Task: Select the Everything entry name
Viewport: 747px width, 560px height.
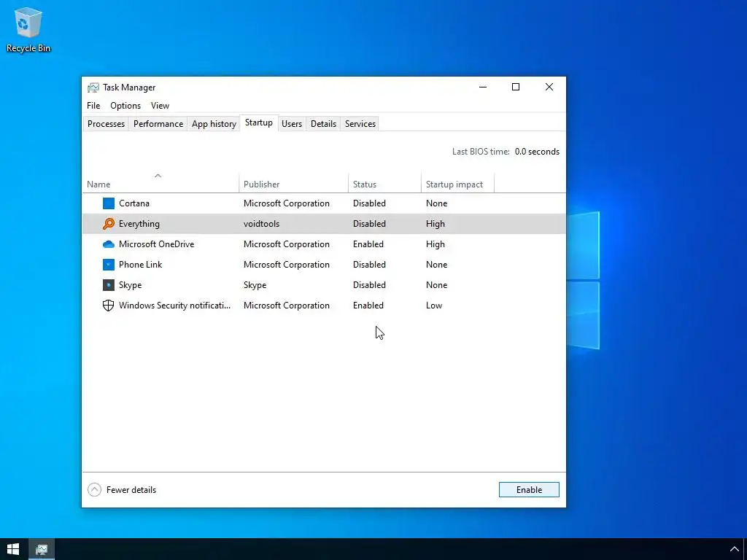Action: (139, 224)
